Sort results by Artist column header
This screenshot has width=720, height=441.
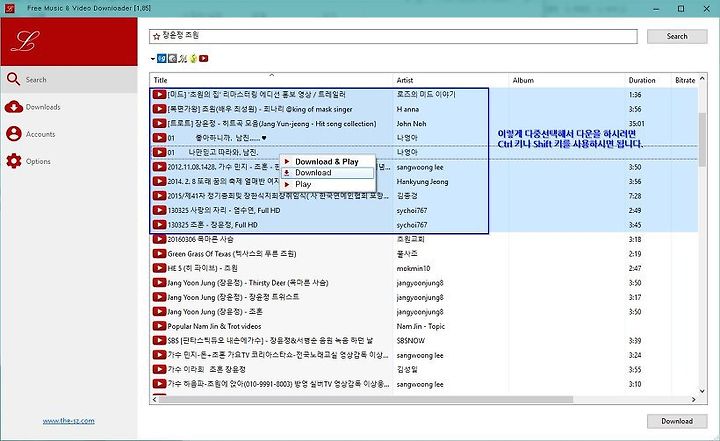coord(450,80)
